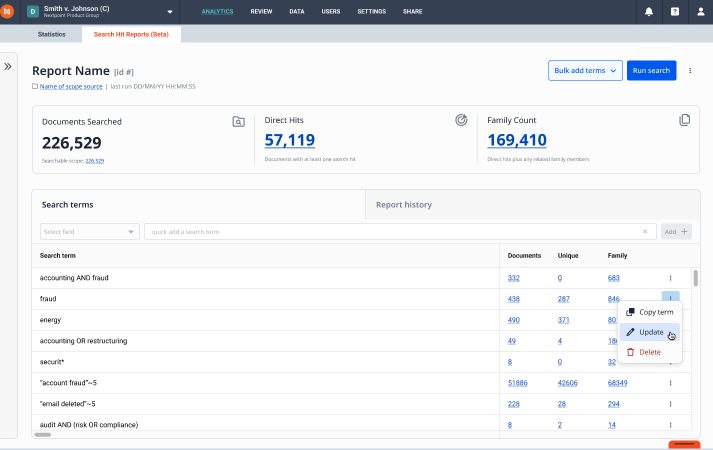Screen dimensions: 713x450
Task: Click the horizontal scrollbar below the table
Action: (43, 435)
